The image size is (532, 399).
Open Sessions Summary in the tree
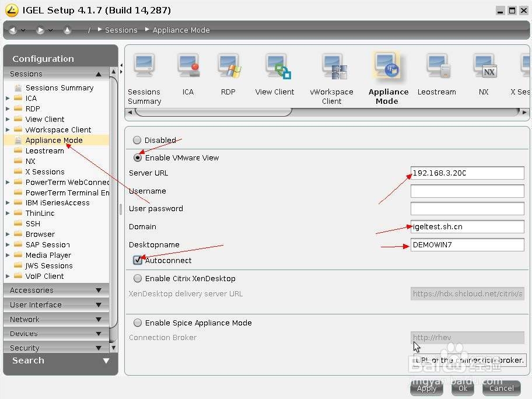60,88
